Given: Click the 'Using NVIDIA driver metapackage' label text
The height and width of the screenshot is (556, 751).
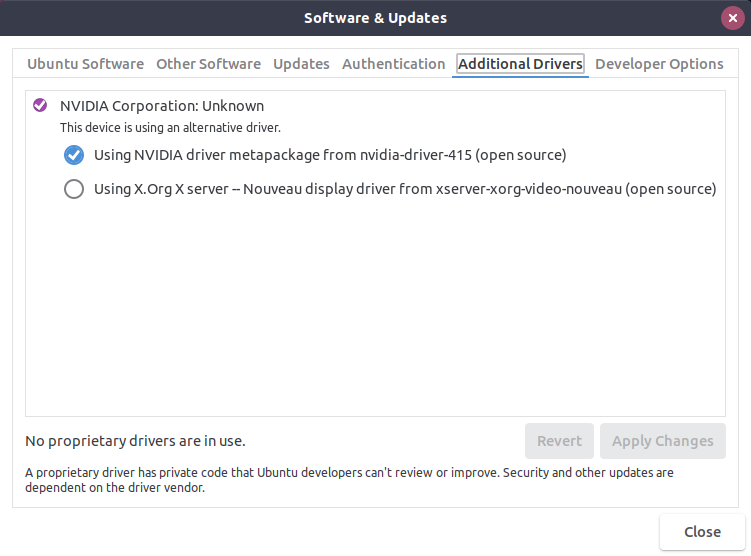Looking at the screenshot, I should coord(330,155).
